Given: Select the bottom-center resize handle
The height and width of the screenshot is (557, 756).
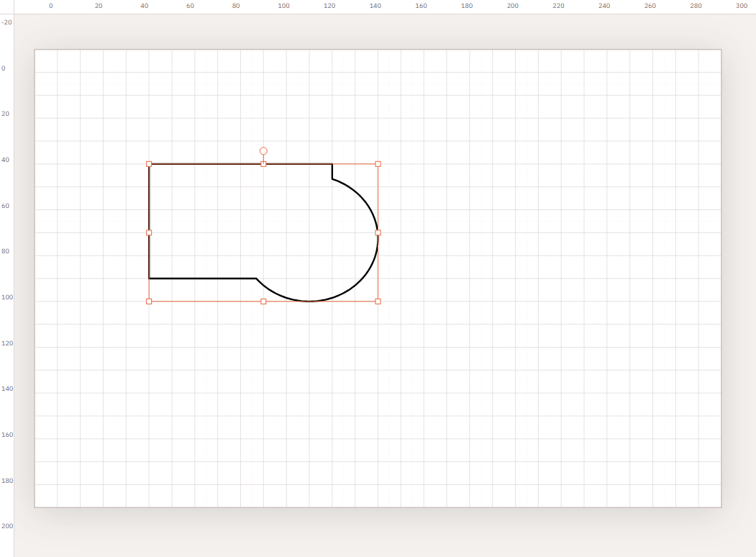Looking at the screenshot, I should click(263, 302).
